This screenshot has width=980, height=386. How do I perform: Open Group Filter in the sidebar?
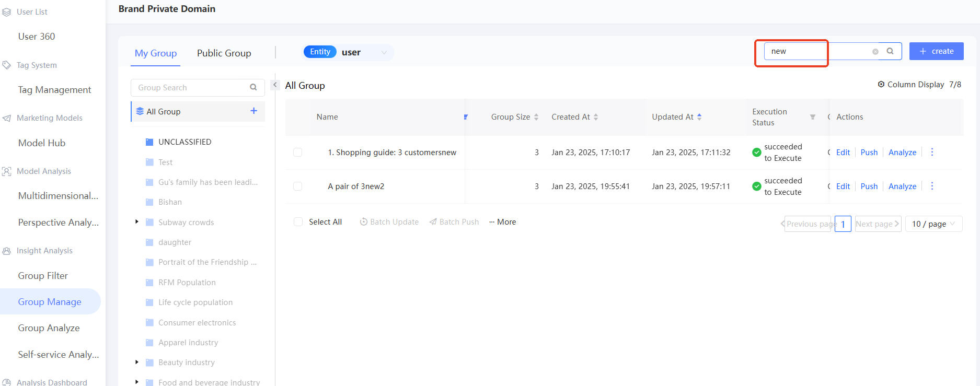[x=43, y=276]
